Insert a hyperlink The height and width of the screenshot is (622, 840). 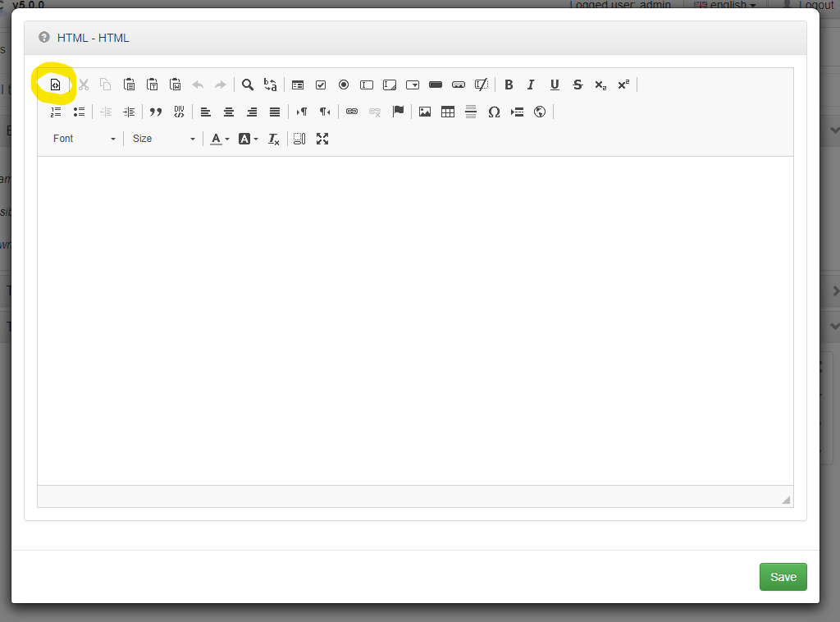(x=352, y=112)
